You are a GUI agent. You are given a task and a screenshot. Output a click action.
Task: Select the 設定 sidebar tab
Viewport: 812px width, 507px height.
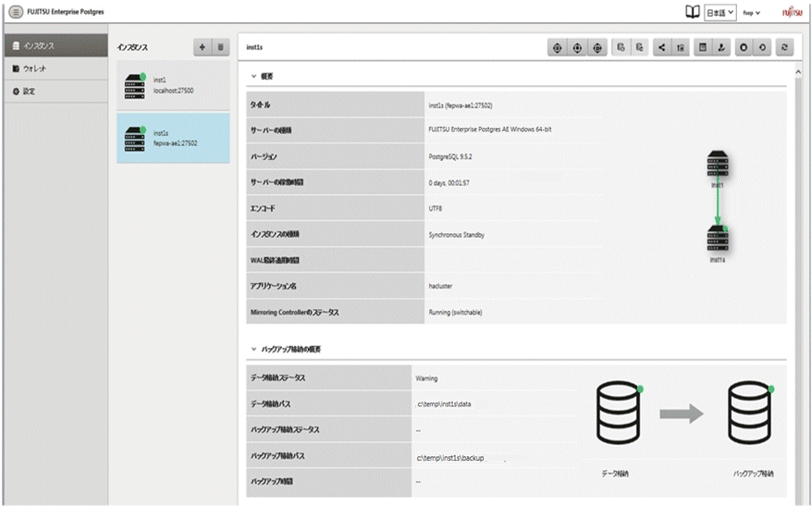(55, 92)
